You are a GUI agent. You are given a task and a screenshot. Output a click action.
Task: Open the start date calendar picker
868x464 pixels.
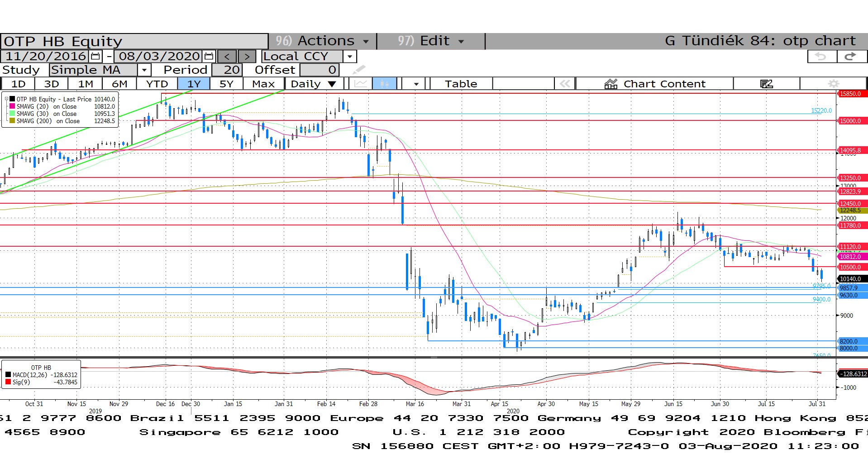[x=95, y=57]
